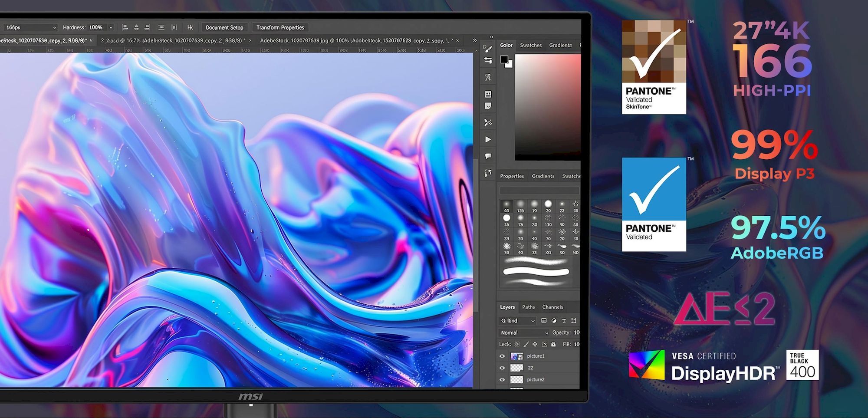Switch to the Color panel tab

(x=506, y=45)
